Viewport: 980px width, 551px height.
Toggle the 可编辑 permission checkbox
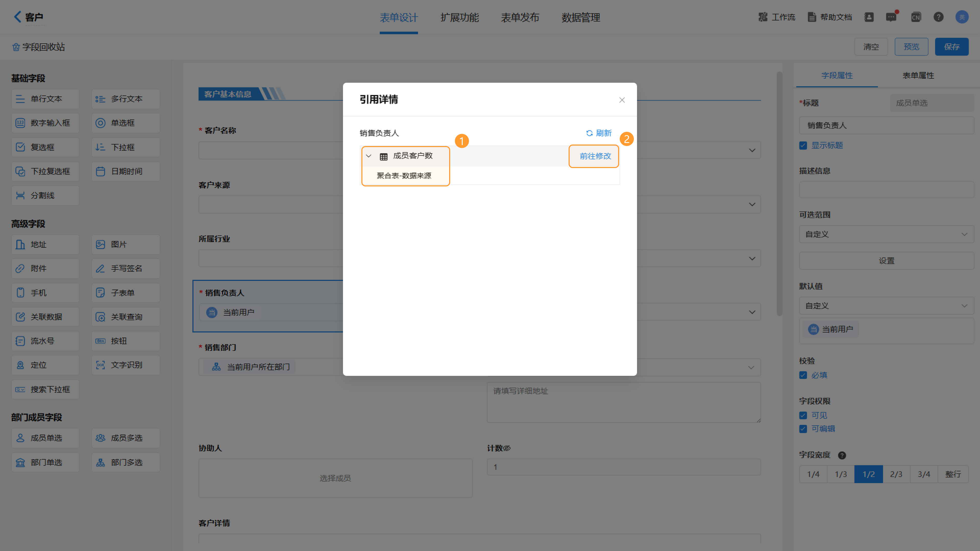click(803, 429)
